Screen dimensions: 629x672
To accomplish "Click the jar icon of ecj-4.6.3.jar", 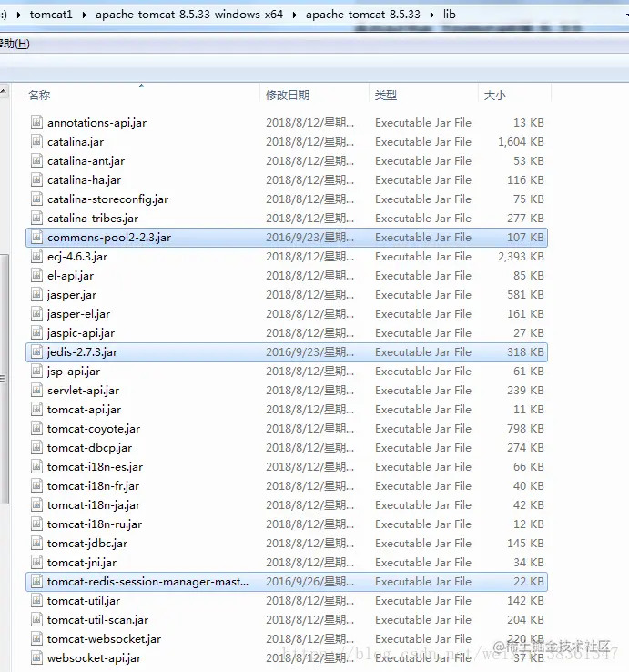I will coord(36,256).
